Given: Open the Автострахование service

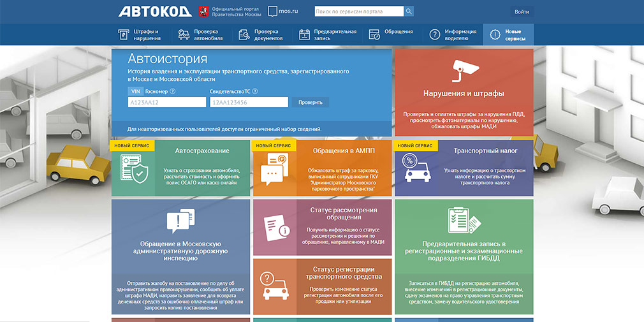Looking at the screenshot, I should click(x=180, y=168).
